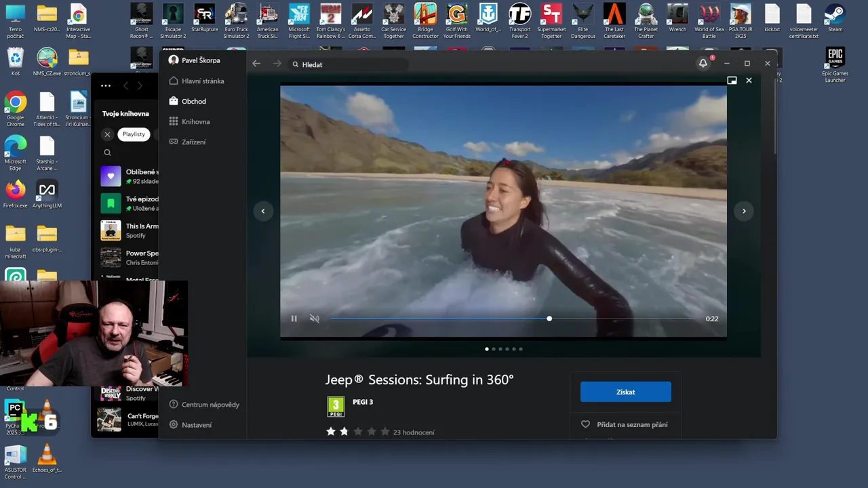Seek using the video progress knob
The image size is (868, 488).
549,319
